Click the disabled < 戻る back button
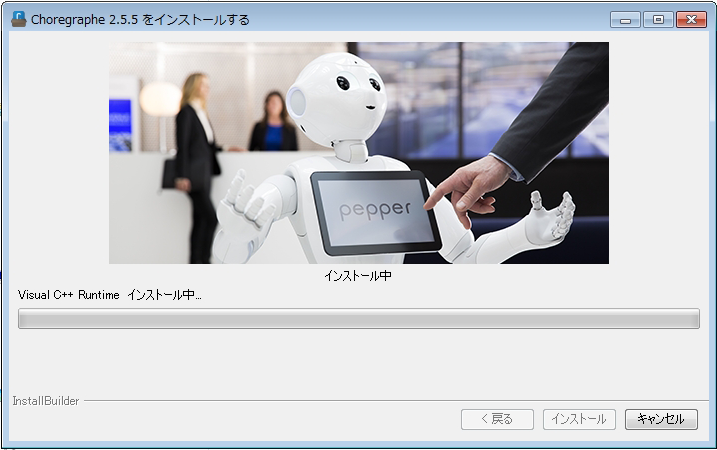The height and width of the screenshot is (450, 717). [x=498, y=419]
